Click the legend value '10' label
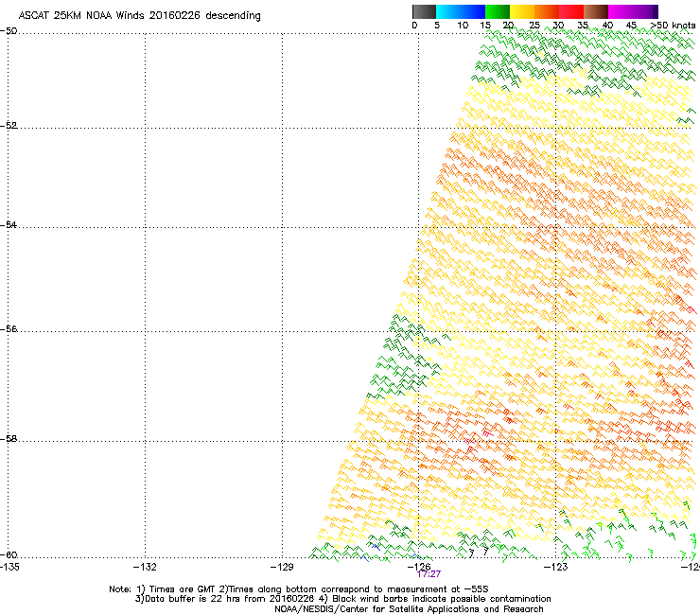This screenshot has height=615, width=700. click(463, 26)
